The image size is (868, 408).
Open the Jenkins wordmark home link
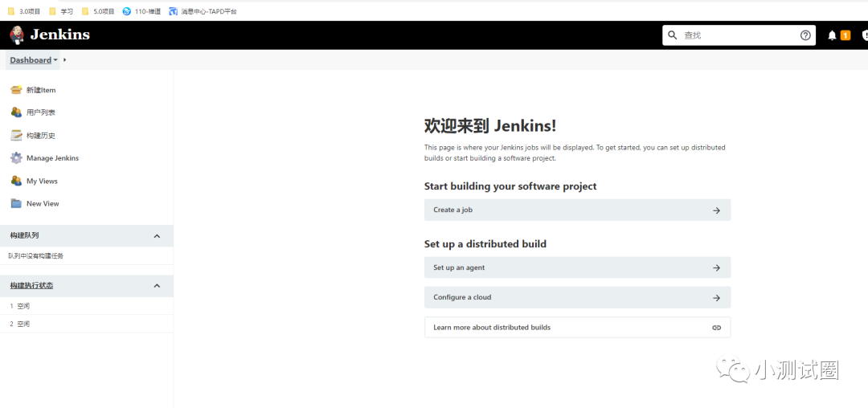click(x=59, y=35)
